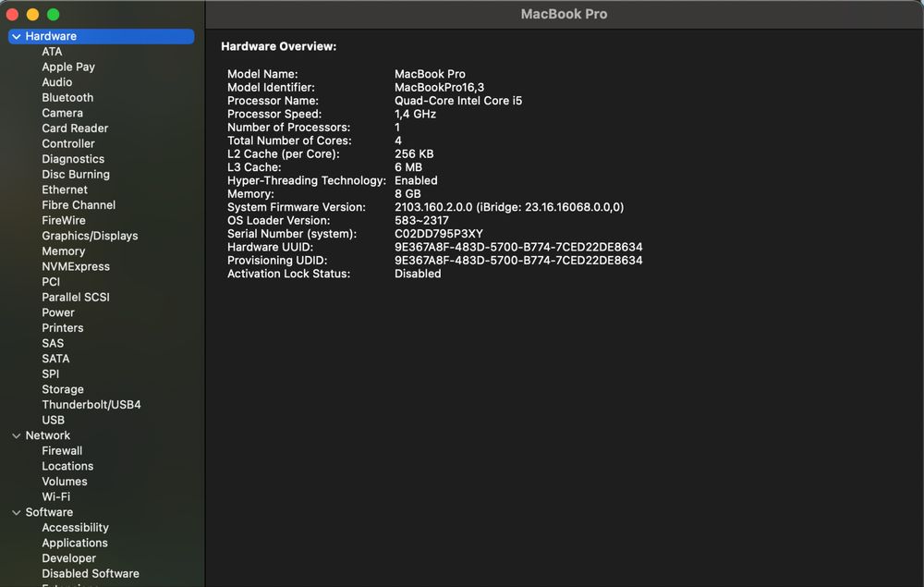924x587 pixels.
Task: Select Applications in the sidebar
Action: tap(75, 543)
